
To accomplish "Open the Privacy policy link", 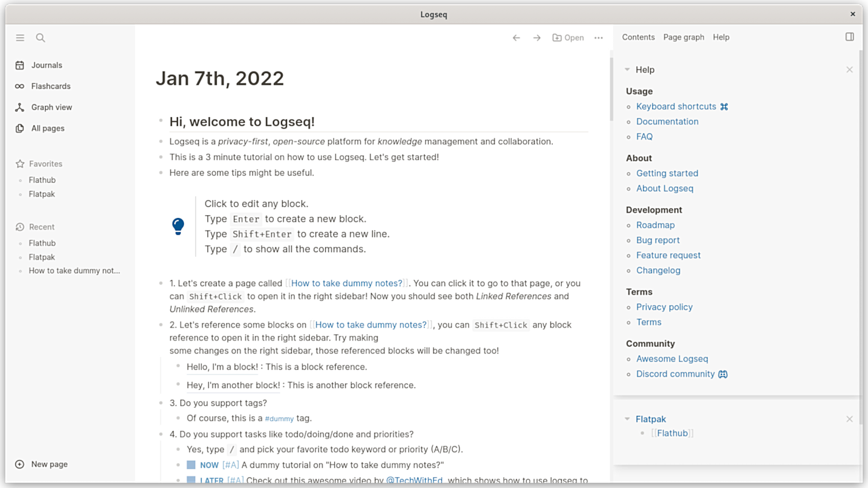I will tap(664, 307).
